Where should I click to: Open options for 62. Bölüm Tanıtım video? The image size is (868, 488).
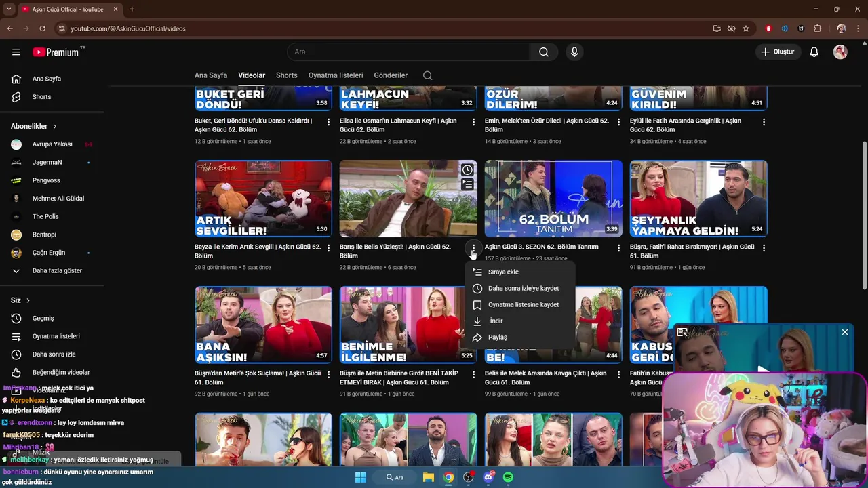coord(618,248)
